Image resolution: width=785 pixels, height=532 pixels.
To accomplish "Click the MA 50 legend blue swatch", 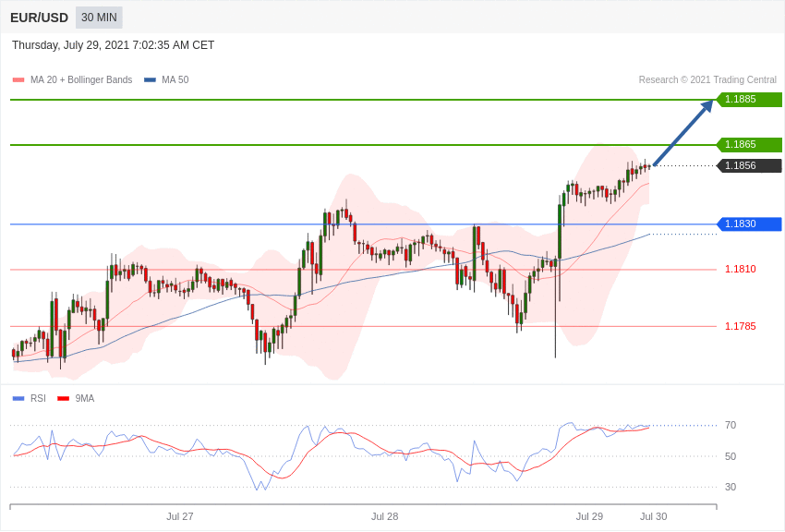I will [x=150, y=80].
